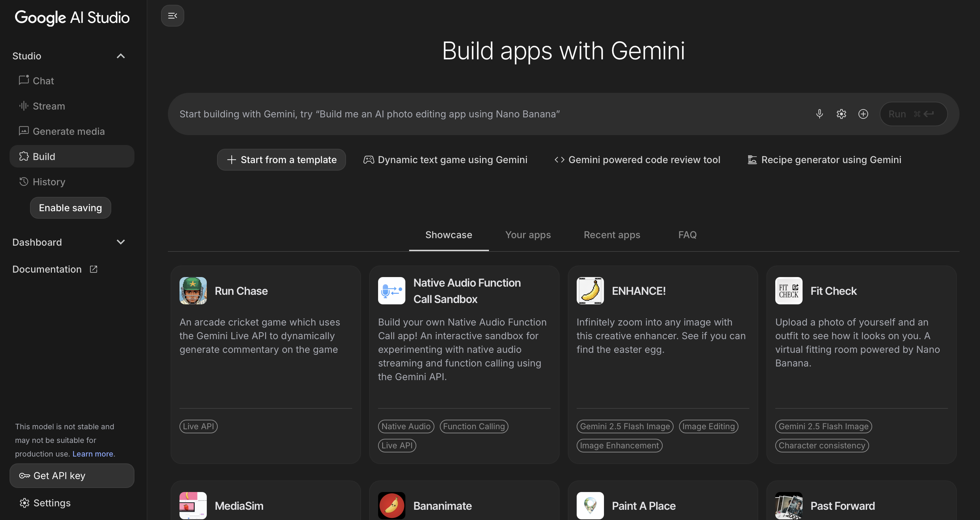
Task: Click the Enable saving button
Action: pyautogui.click(x=70, y=208)
